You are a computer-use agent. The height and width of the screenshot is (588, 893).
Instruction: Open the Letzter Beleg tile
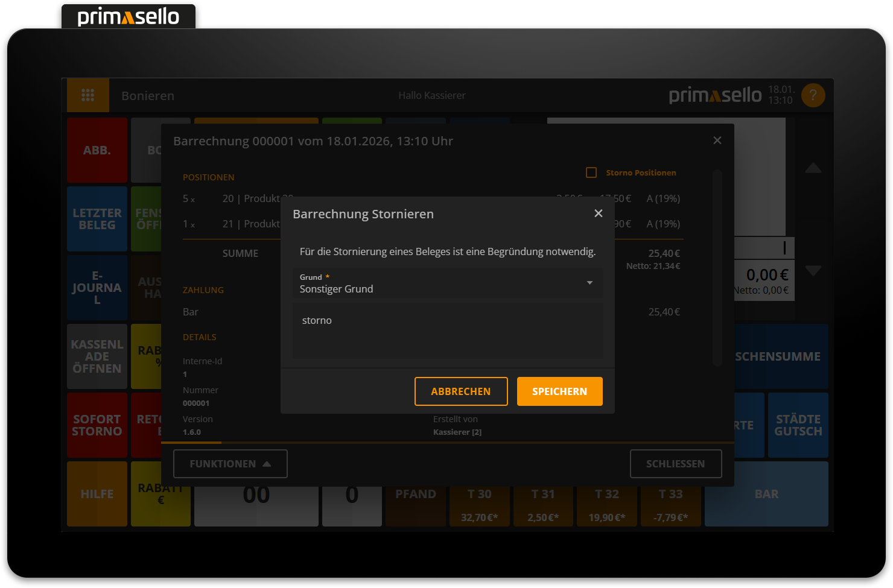(x=97, y=219)
